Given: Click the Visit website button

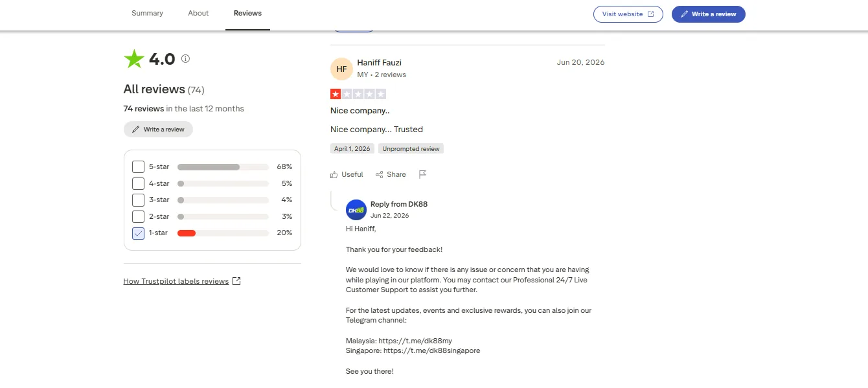Looking at the screenshot, I should 628,14.
